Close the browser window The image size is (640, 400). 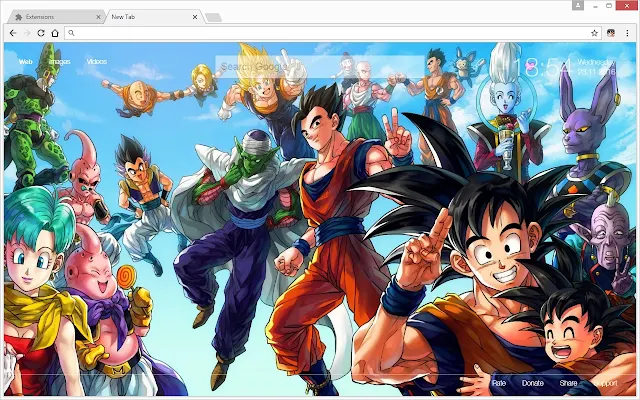point(627,5)
